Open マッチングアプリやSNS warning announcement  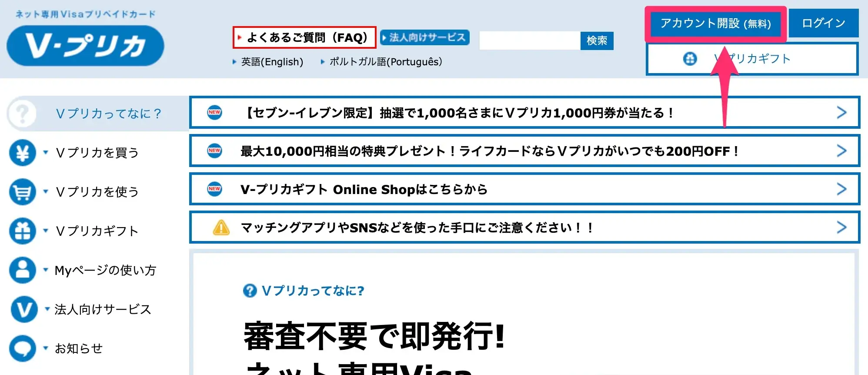tap(524, 228)
